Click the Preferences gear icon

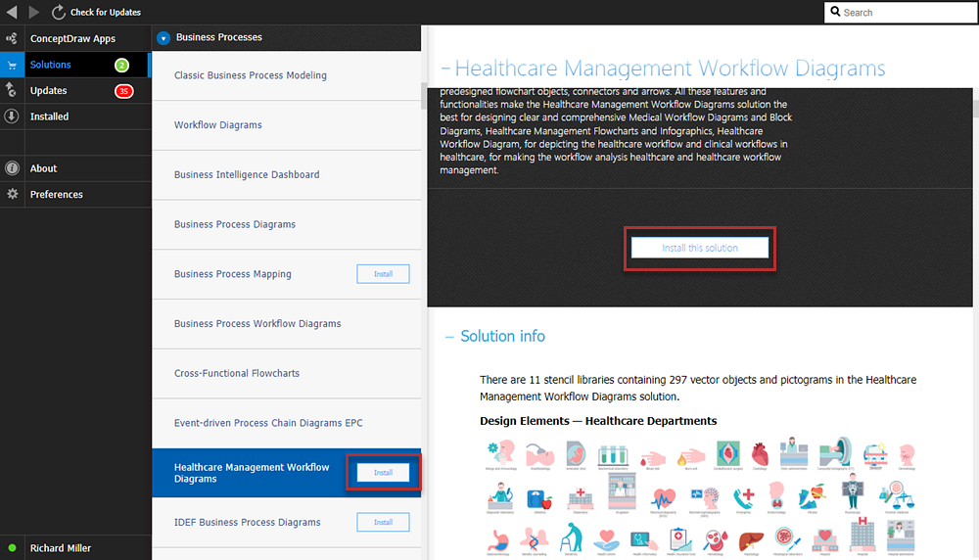pos(12,194)
